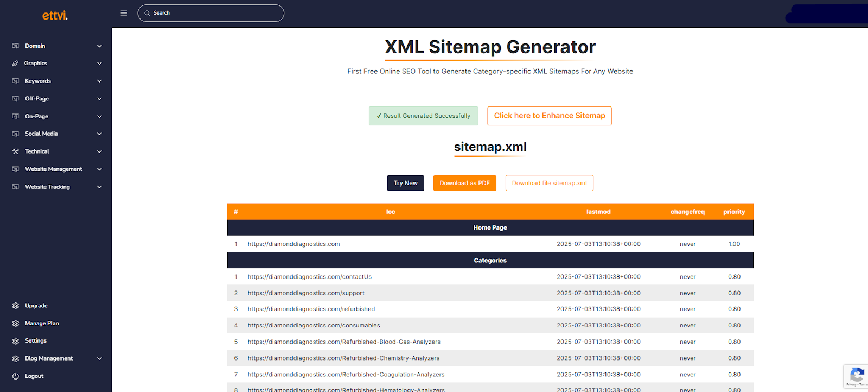
Task: Click the On-Page sidebar icon
Action: (x=16, y=116)
